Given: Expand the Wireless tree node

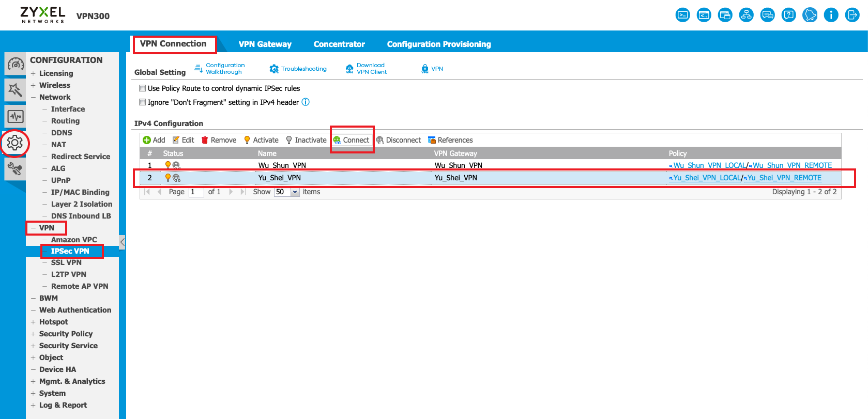Looking at the screenshot, I should click(33, 85).
